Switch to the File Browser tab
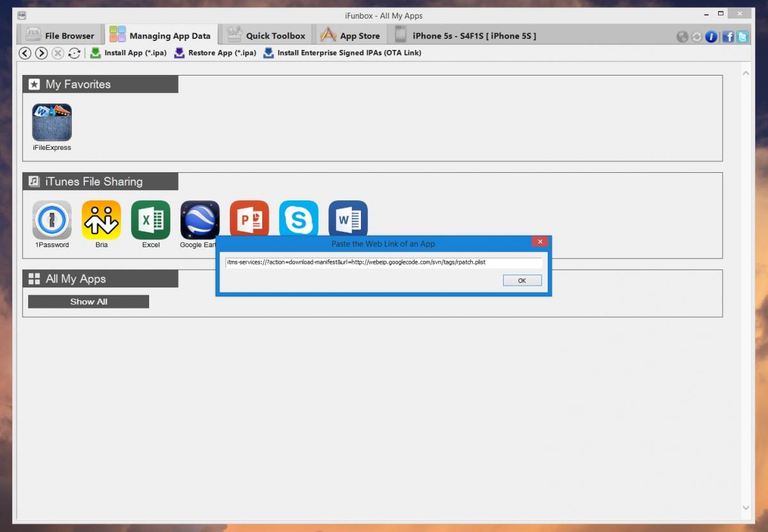The width and height of the screenshot is (768, 532). click(x=60, y=35)
